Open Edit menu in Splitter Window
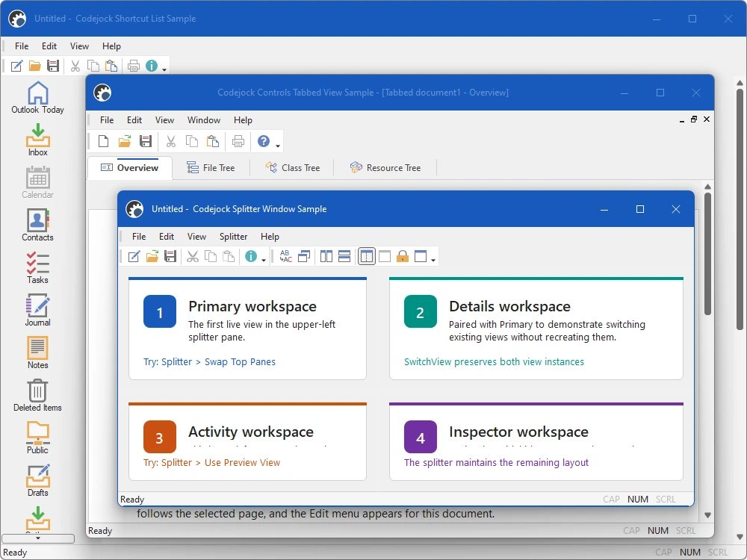The height and width of the screenshot is (560, 747). point(167,237)
